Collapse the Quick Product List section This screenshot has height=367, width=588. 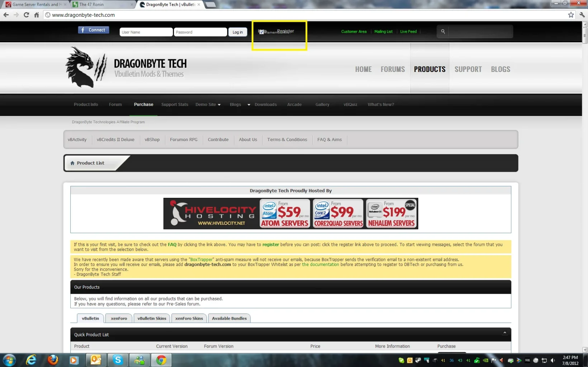(x=504, y=333)
